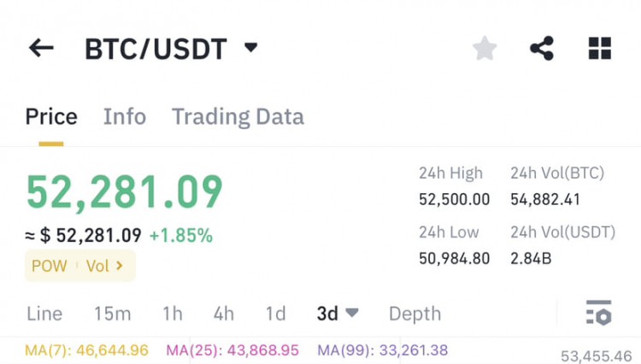Tap the back arrow icon
This screenshot has width=641, height=364.
tap(41, 48)
